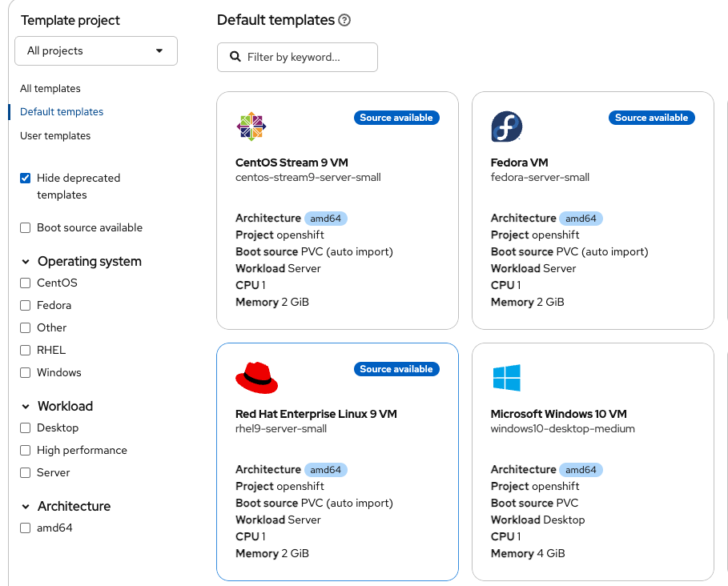Click the Red Hat fedora logo
Viewport: 728px width, 586px height.
pos(256,378)
